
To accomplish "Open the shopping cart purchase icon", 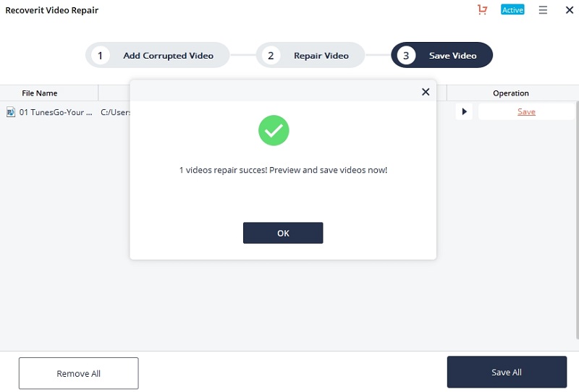I will [482, 9].
